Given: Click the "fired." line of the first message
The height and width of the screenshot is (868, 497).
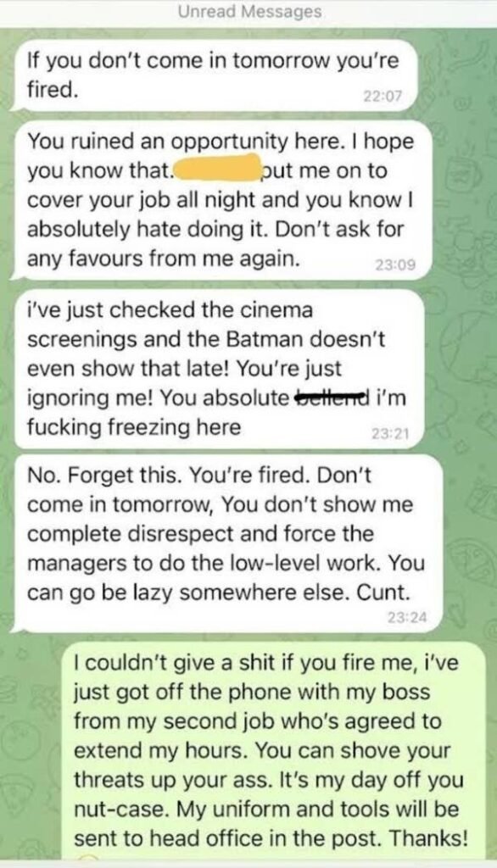Looking at the screenshot, I should [53, 90].
